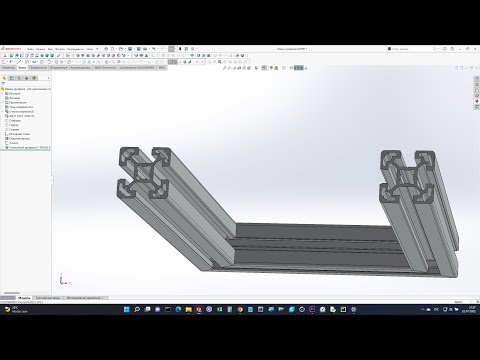
Task: Click the feature tree horizontal scrollbar
Action: [x=12, y=293]
